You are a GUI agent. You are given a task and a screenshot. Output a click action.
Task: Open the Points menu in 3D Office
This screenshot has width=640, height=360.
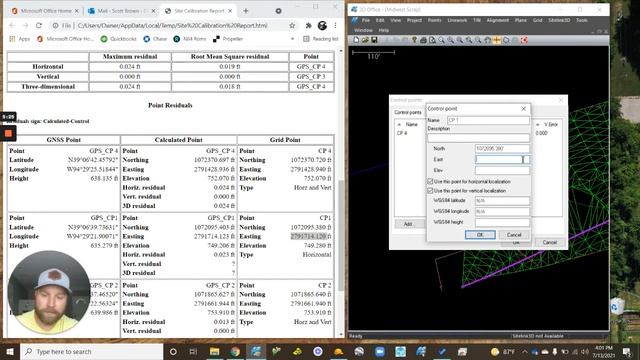click(434, 20)
